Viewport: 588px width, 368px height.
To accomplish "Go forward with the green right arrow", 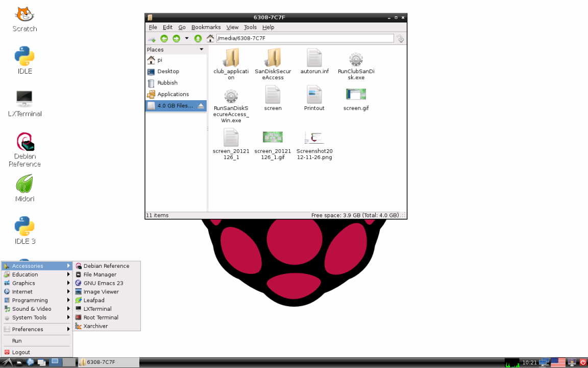I will (x=176, y=38).
